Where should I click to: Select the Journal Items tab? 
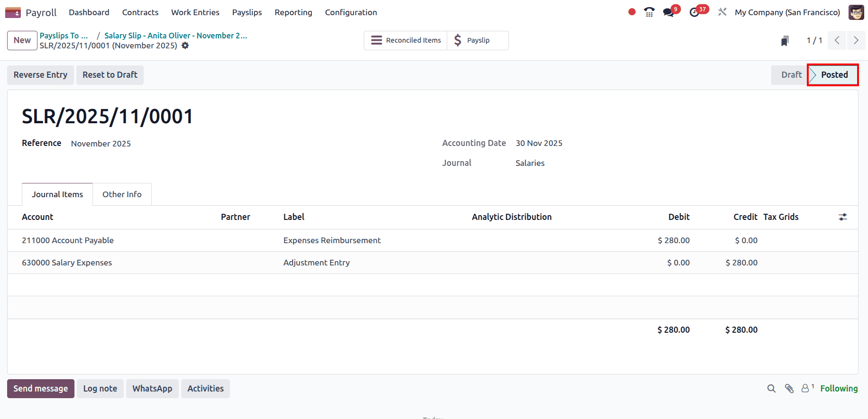(x=57, y=194)
